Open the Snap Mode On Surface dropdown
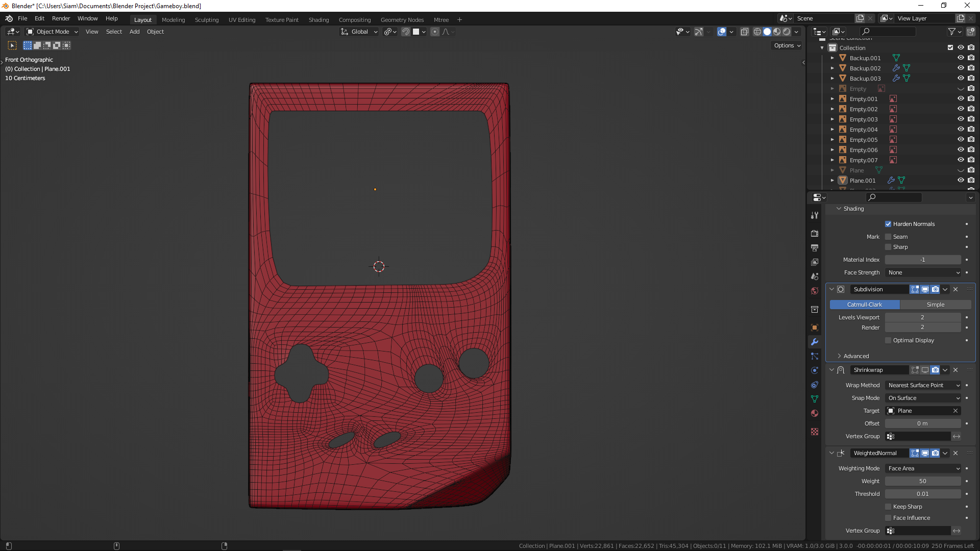980x551 pixels. tap(923, 398)
